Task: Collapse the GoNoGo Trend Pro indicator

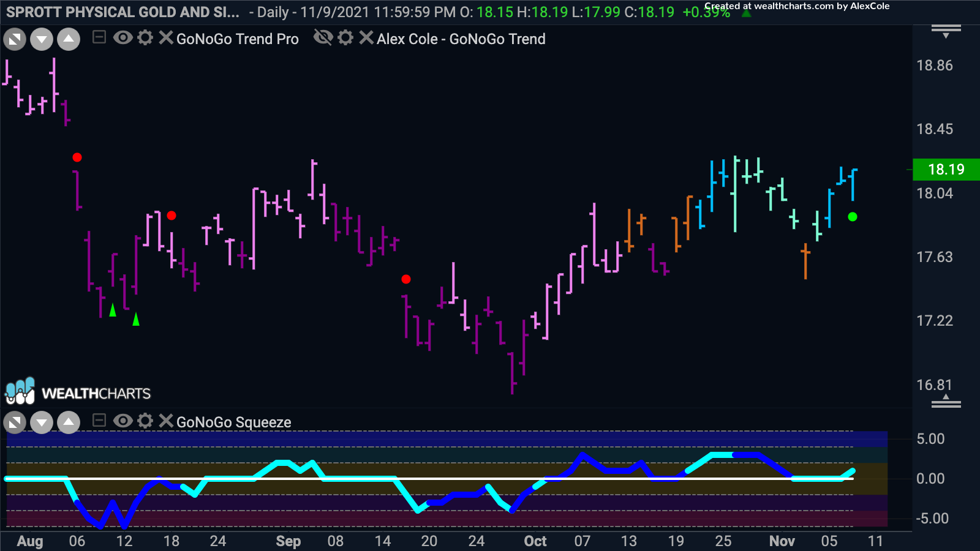Action: [x=99, y=38]
